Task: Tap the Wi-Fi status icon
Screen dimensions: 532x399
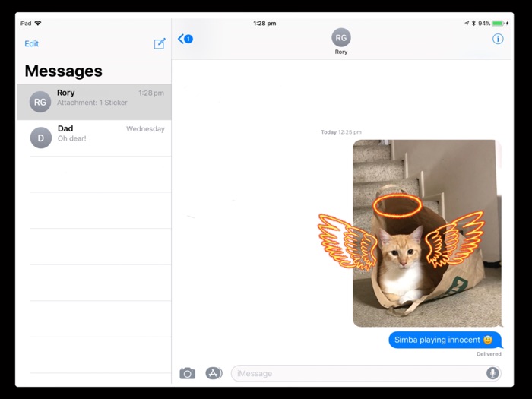Action: click(x=38, y=23)
